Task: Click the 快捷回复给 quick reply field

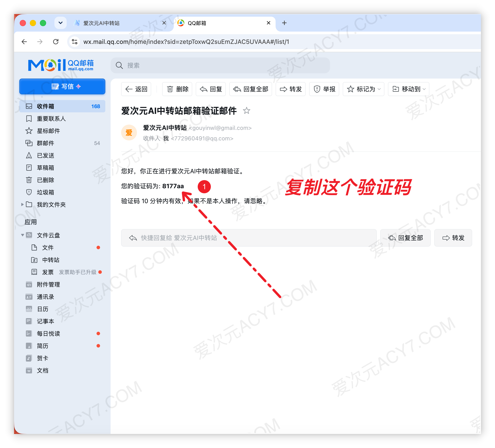Action: (249, 238)
